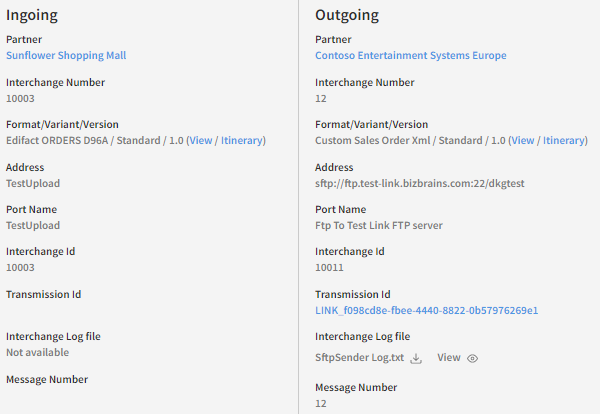Click the outgoing sftp address text
600x414 pixels.
click(x=418, y=184)
